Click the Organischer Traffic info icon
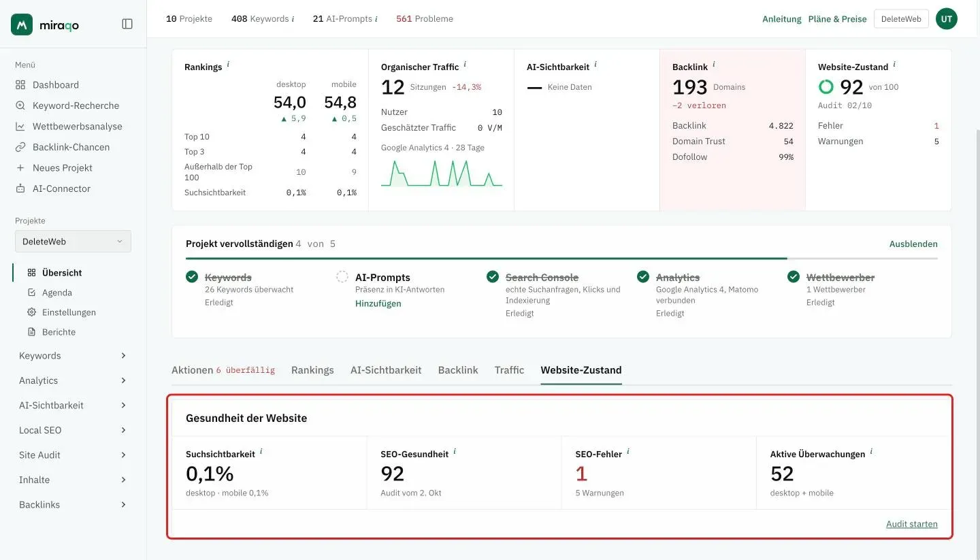This screenshot has width=980, height=560. (465, 65)
